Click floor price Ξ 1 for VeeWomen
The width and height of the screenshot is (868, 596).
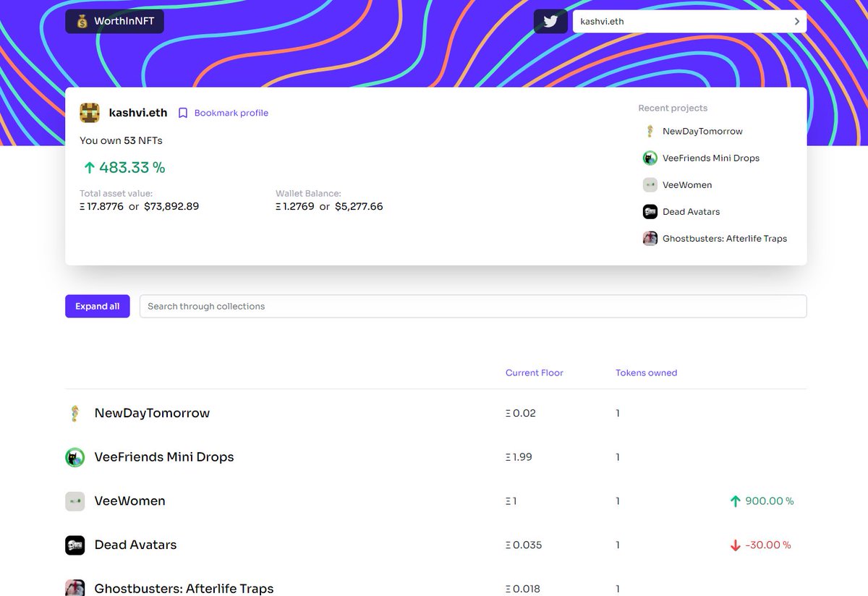511,501
